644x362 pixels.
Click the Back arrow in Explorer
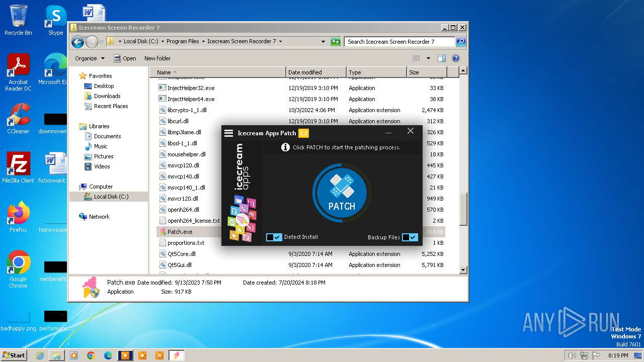click(x=77, y=42)
